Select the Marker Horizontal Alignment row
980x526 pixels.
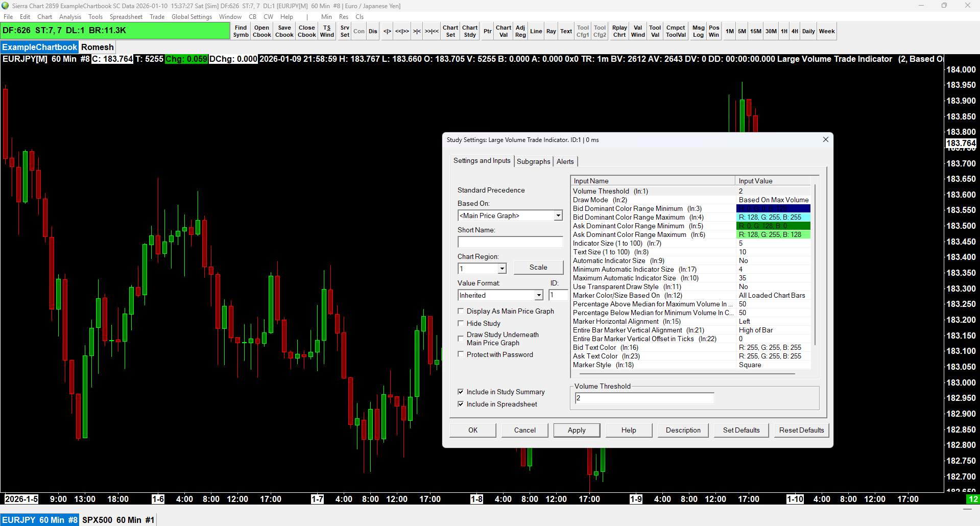691,321
